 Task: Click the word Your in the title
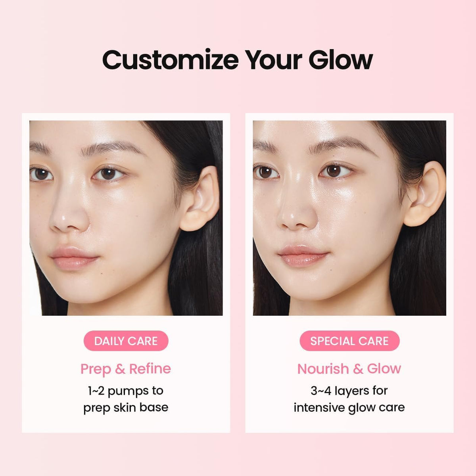click(274, 60)
